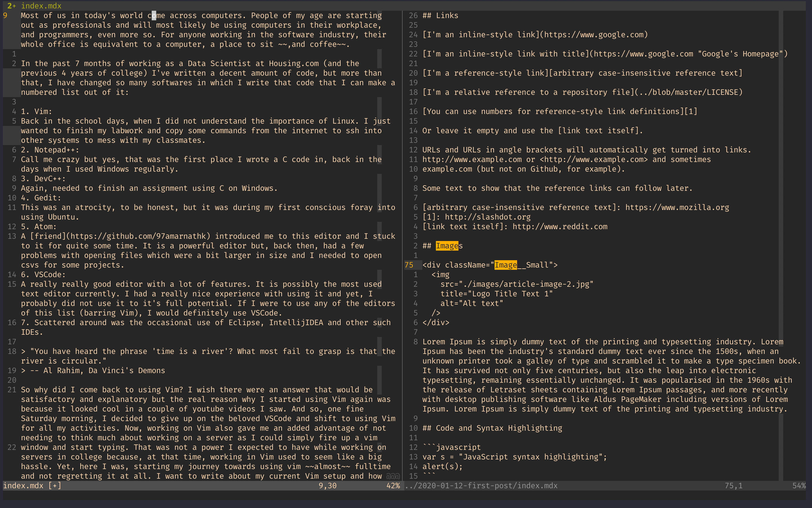This screenshot has height=508, width=812.
Task: Click the '[I'm a reference-style link]' line
Action: pyautogui.click(x=582, y=73)
